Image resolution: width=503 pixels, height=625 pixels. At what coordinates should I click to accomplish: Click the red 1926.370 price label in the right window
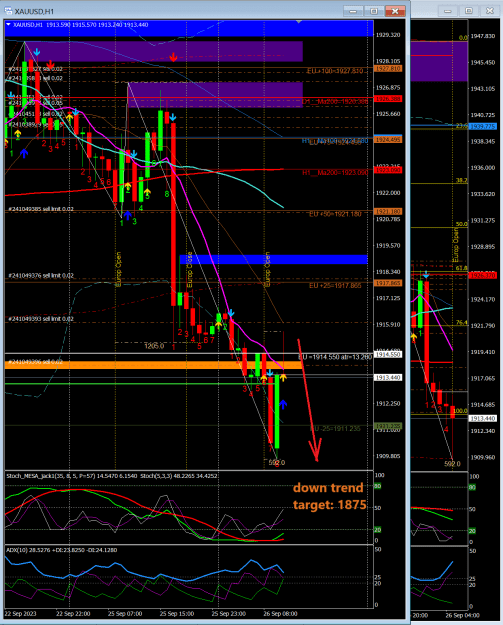click(483, 275)
